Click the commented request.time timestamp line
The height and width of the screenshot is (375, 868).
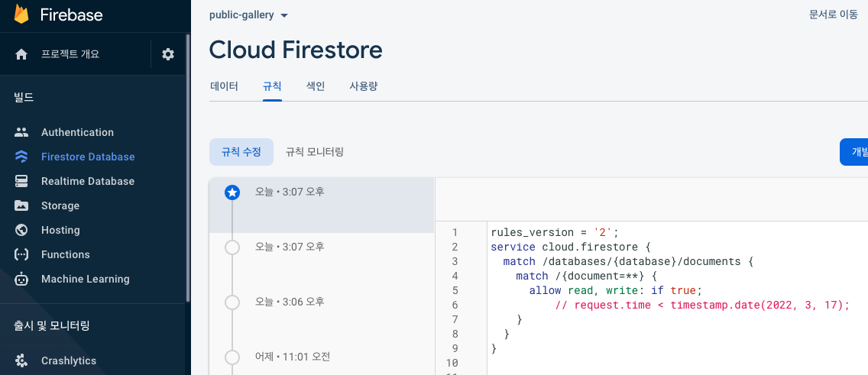pyautogui.click(x=702, y=305)
